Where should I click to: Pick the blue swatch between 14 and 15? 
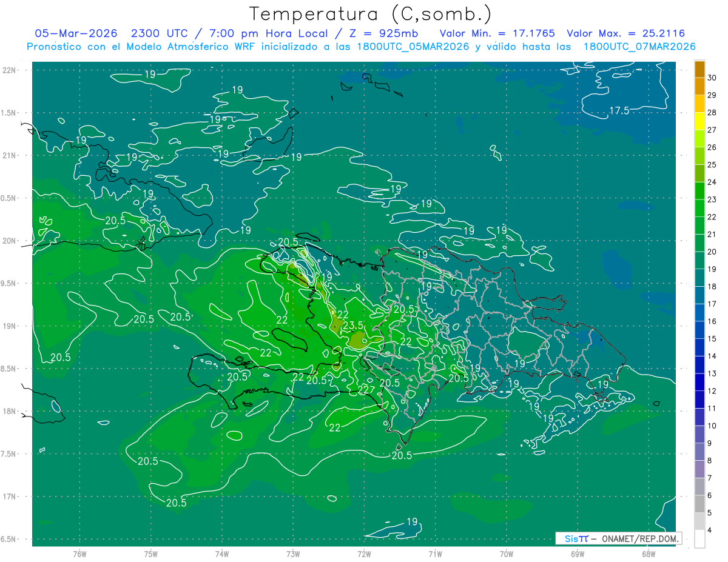(699, 347)
